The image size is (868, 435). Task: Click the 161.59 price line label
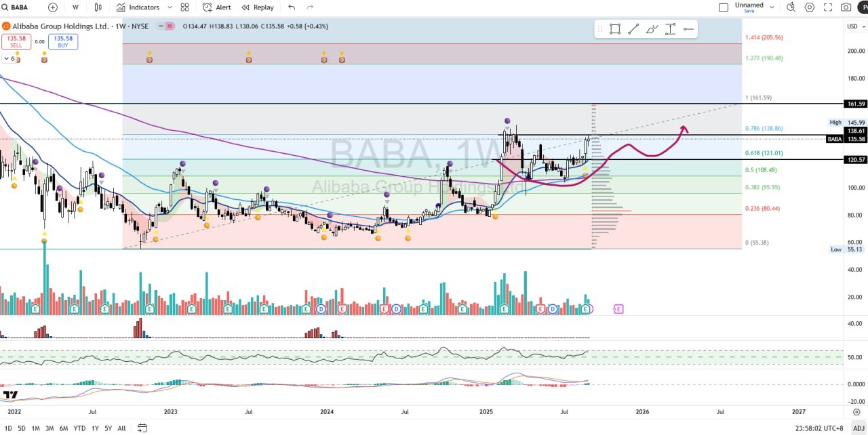(x=856, y=104)
